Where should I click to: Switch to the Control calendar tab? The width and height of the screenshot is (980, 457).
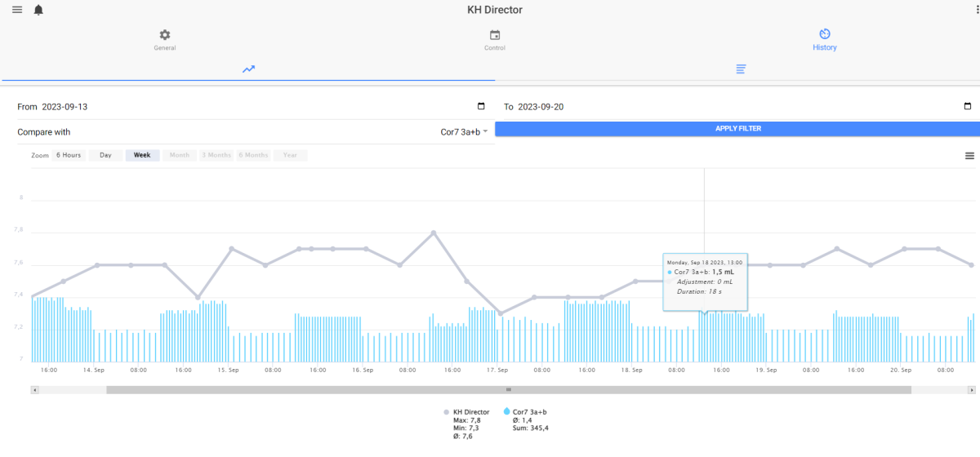pyautogui.click(x=495, y=40)
